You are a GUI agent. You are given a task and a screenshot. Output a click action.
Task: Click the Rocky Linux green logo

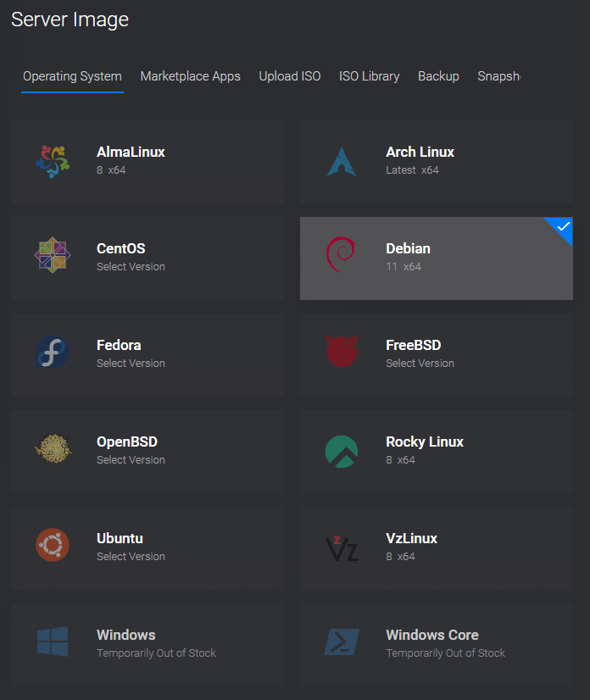pos(342,451)
